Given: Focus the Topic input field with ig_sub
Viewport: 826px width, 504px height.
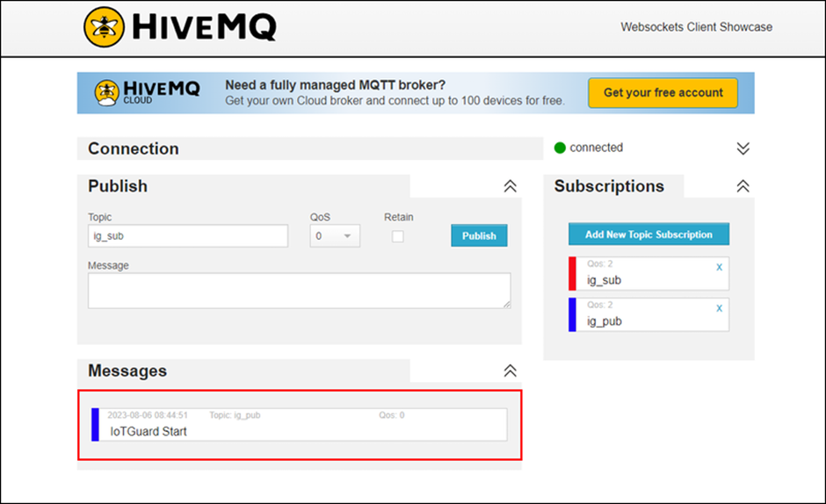Looking at the screenshot, I should (x=188, y=236).
